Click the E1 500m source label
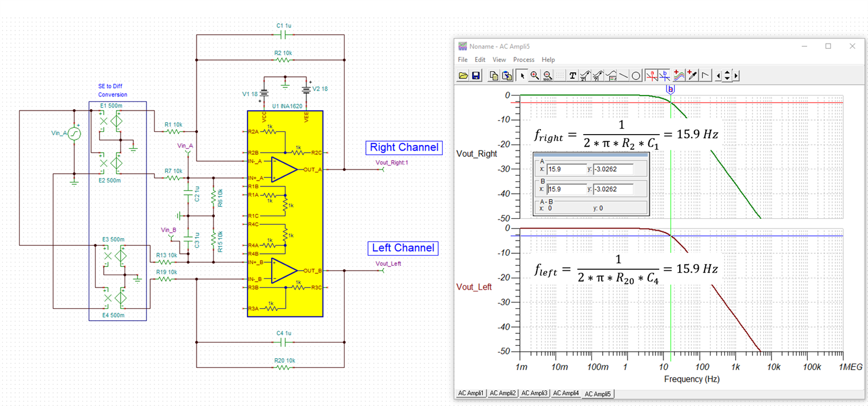 tap(111, 106)
